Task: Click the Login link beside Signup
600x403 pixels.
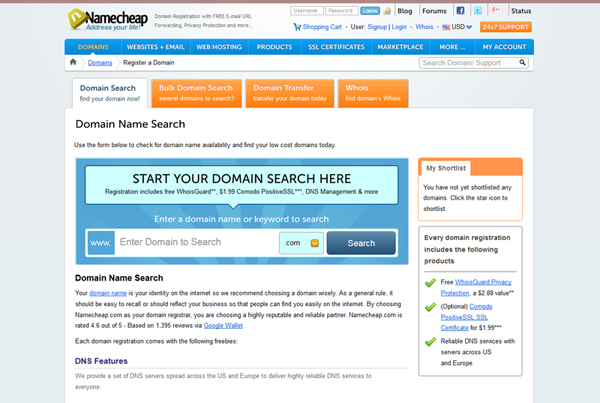Action: 399,27
